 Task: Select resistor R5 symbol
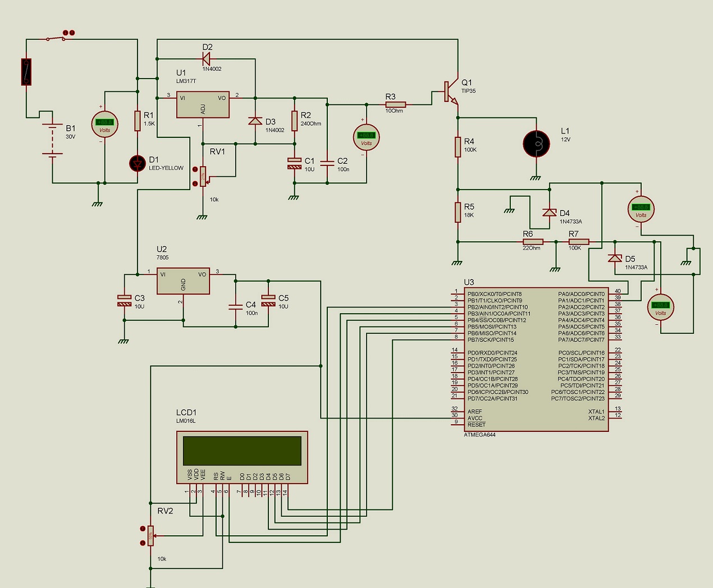458,213
